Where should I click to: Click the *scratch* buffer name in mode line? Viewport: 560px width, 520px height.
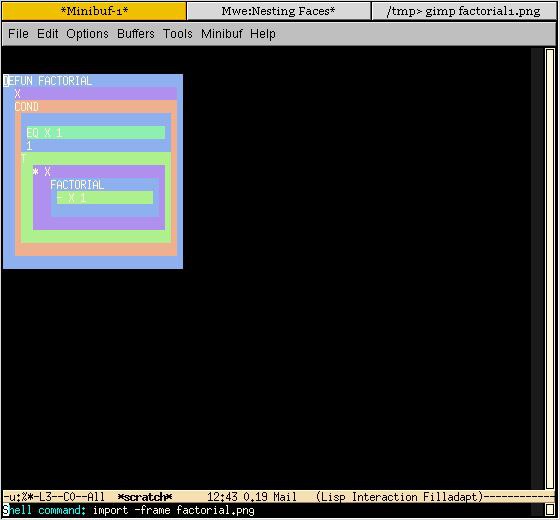pyautogui.click(x=145, y=497)
